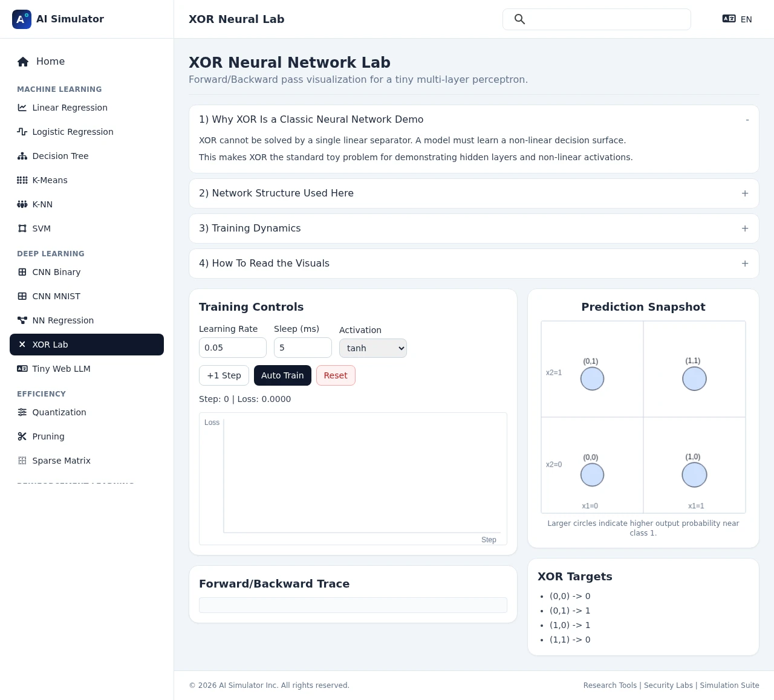The width and height of the screenshot is (774, 700).
Task: Open the Activation function dropdown
Action: 372,348
